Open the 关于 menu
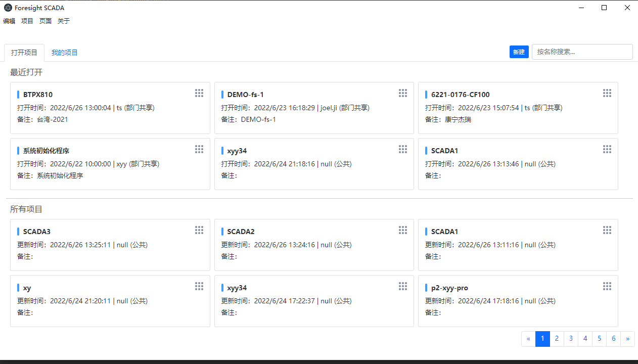 pos(64,21)
